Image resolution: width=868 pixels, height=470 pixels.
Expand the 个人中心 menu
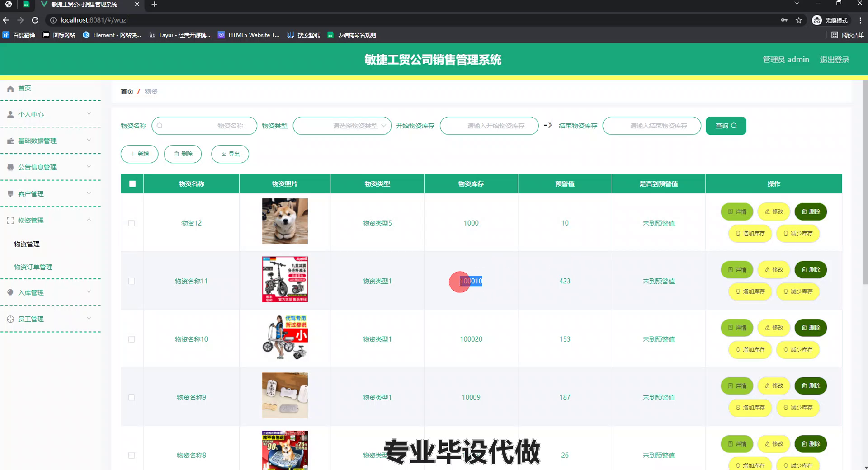pyautogui.click(x=89, y=113)
